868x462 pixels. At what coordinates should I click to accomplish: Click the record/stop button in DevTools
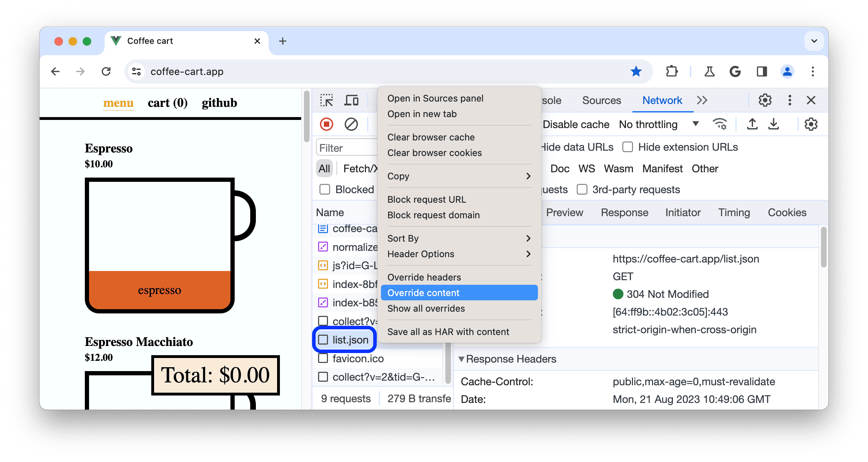click(x=328, y=124)
